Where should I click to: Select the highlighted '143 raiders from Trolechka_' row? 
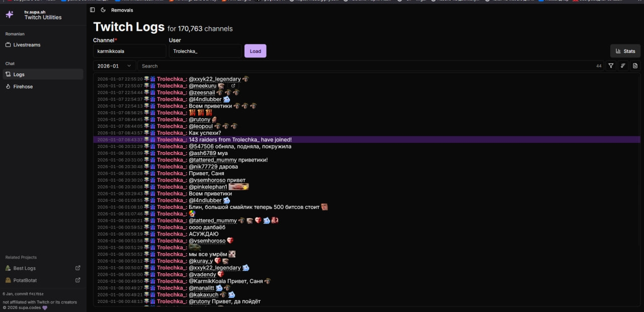click(x=367, y=139)
